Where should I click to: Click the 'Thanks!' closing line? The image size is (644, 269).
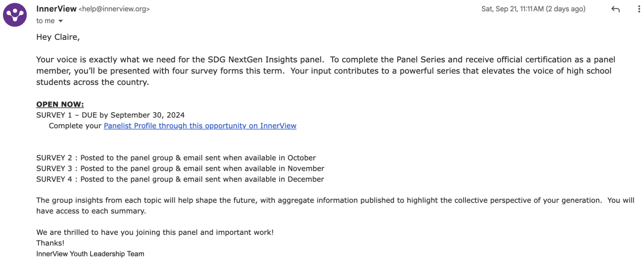[x=50, y=243]
